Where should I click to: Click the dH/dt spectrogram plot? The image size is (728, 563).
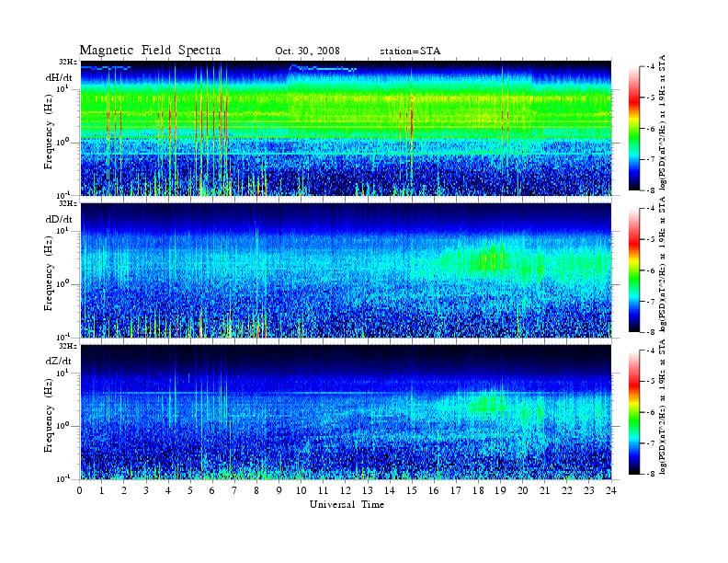click(346, 128)
